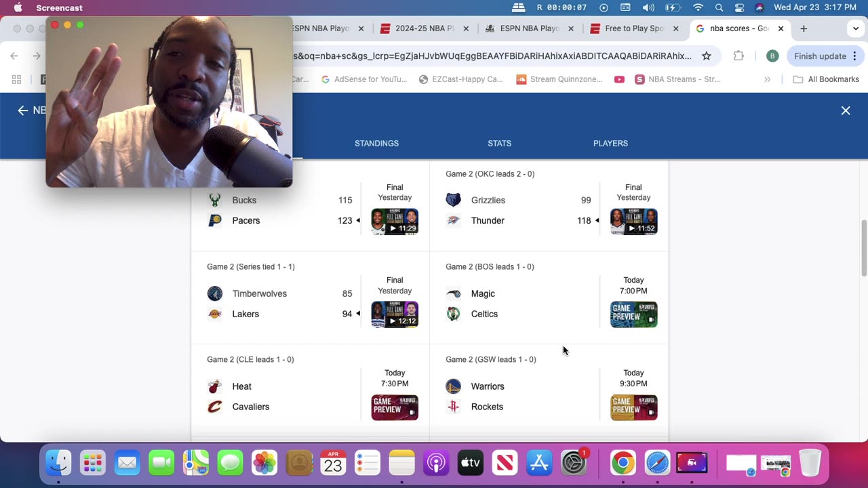Open Contacts app in the dock
Viewport: 868px width, 488px height.
tap(298, 464)
